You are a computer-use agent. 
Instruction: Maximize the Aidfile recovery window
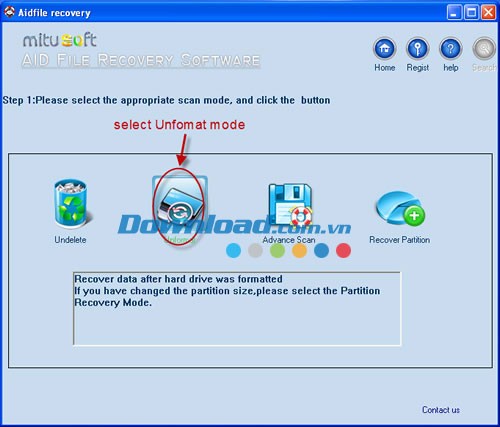tap(471, 13)
